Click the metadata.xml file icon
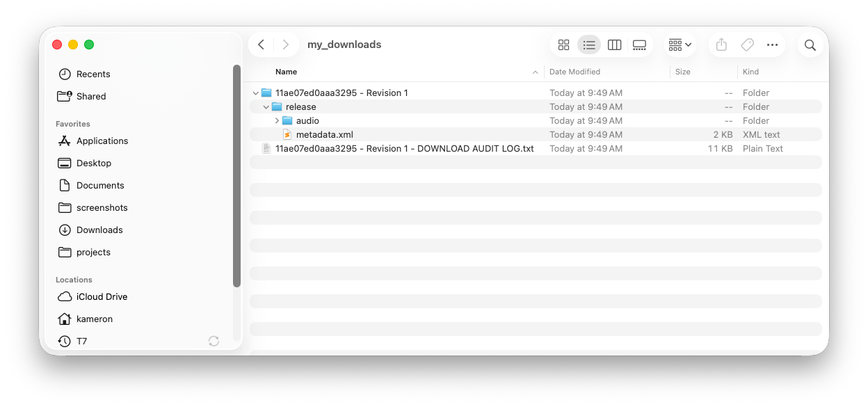 (287, 134)
